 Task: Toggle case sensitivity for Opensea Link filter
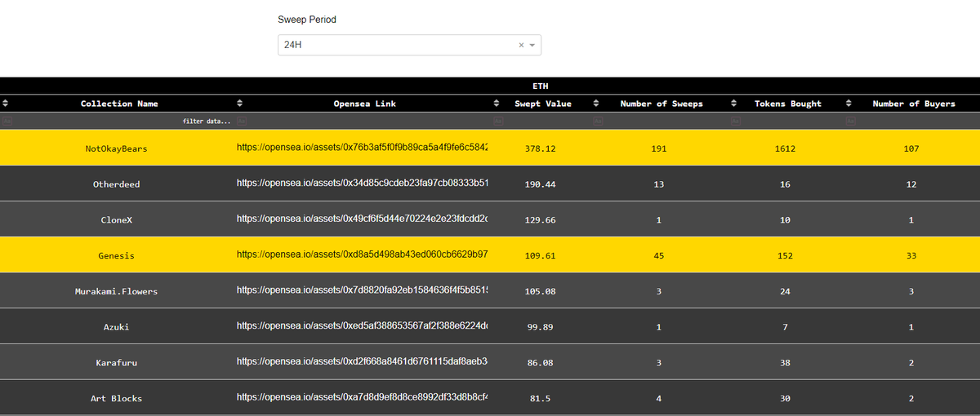pyautogui.click(x=241, y=122)
